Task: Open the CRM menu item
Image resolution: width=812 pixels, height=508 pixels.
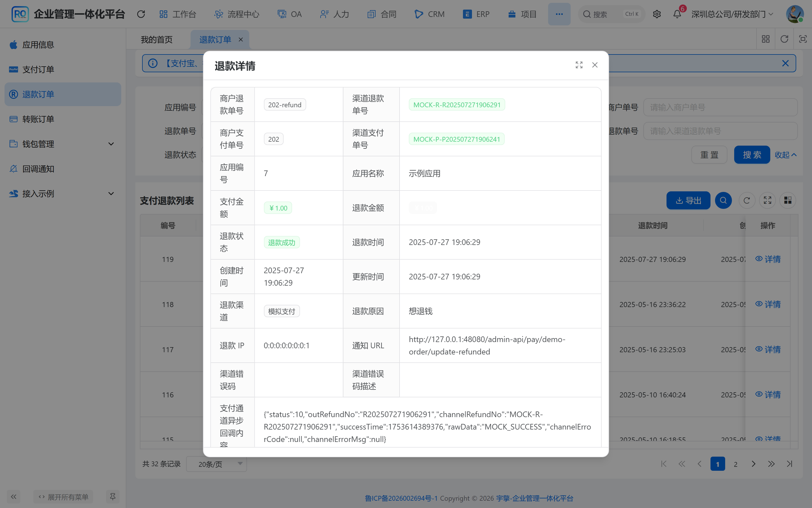Action: 429,14
